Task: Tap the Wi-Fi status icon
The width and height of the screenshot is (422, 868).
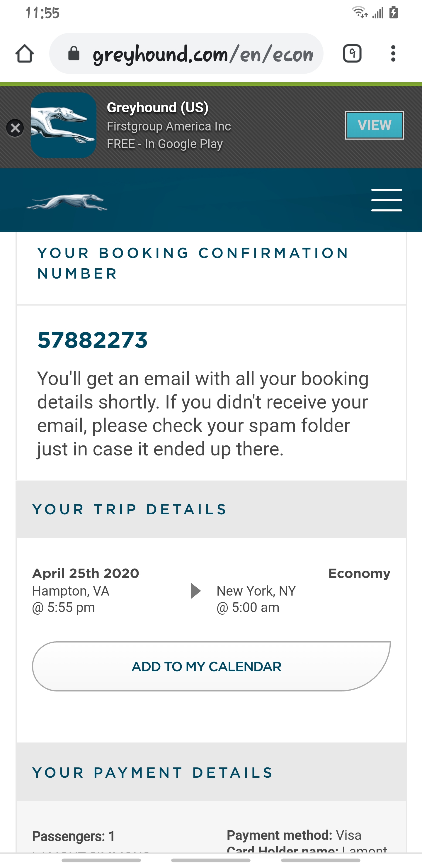Action: [359, 13]
